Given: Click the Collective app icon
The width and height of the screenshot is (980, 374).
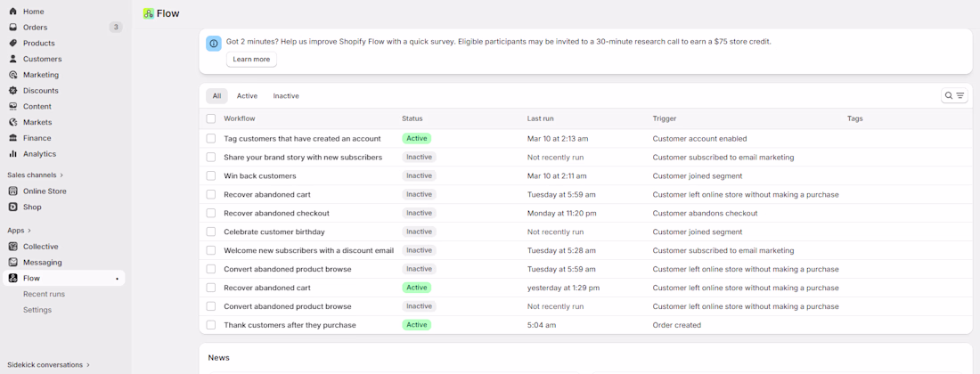Looking at the screenshot, I should pyautogui.click(x=12, y=247).
